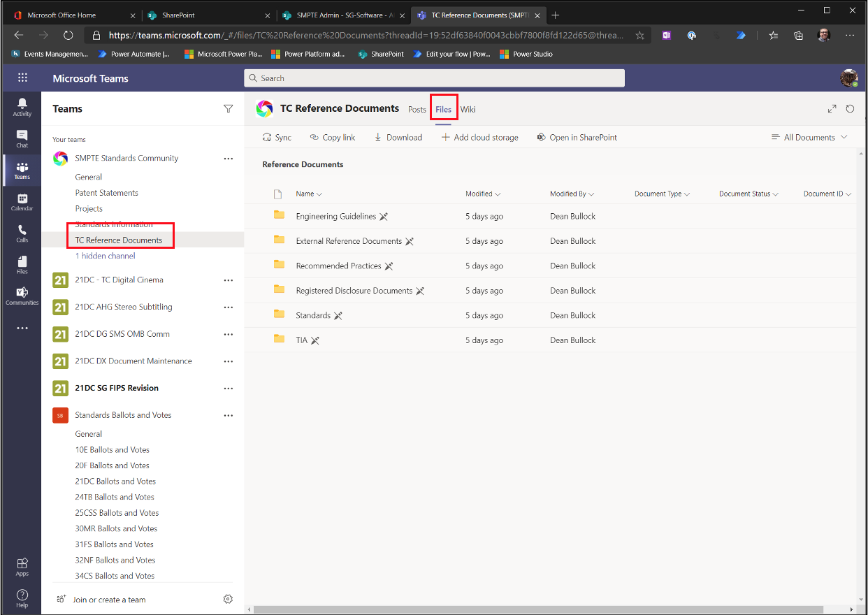The width and height of the screenshot is (868, 615).
Task: Click the reload tab icon
Action: click(x=850, y=109)
